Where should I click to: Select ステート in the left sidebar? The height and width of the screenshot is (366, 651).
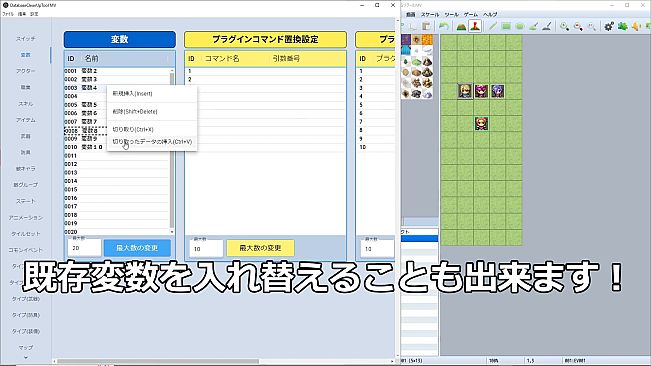point(25,201)
